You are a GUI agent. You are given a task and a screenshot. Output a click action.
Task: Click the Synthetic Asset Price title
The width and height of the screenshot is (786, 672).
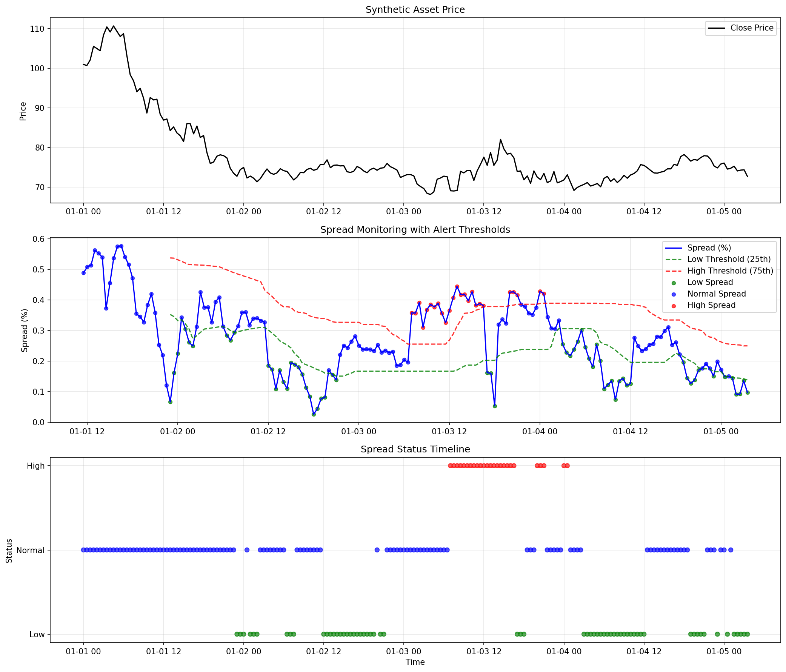415,9
